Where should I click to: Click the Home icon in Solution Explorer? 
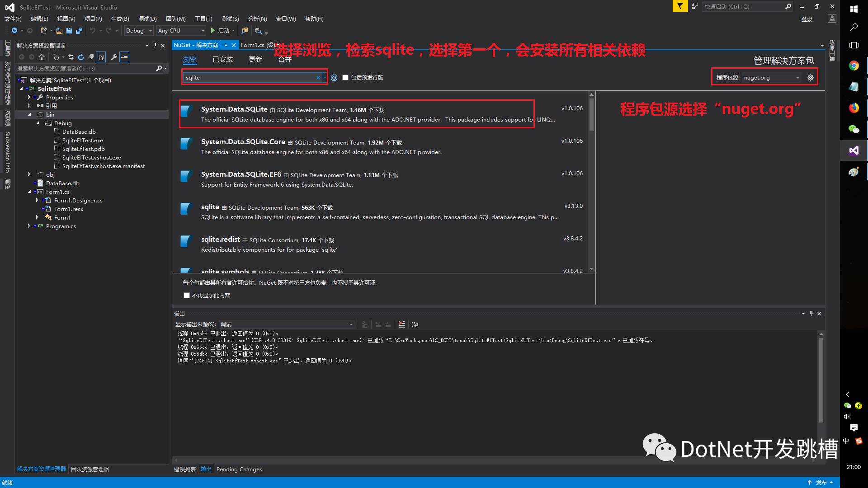pyautogui.click(x=42, y=57)
